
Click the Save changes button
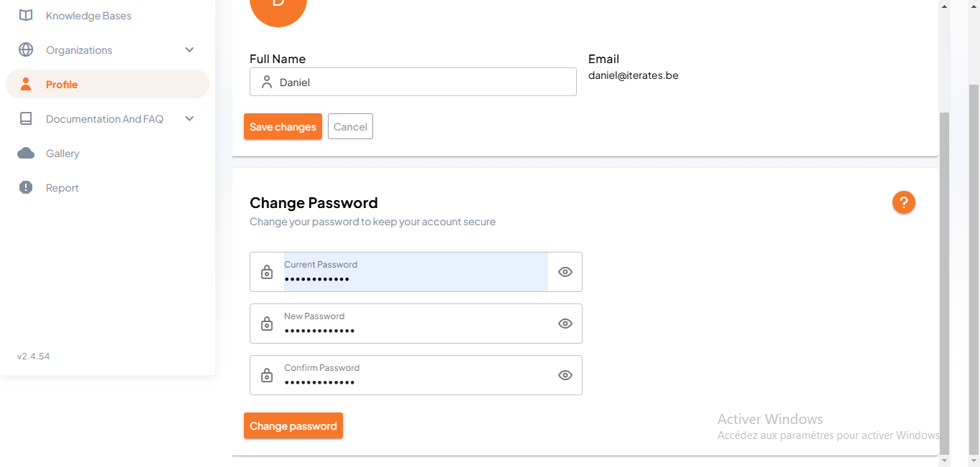coord(283,126)
